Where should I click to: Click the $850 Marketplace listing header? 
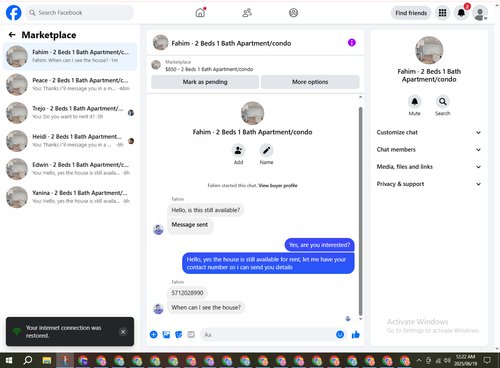[x=209, y=66]
